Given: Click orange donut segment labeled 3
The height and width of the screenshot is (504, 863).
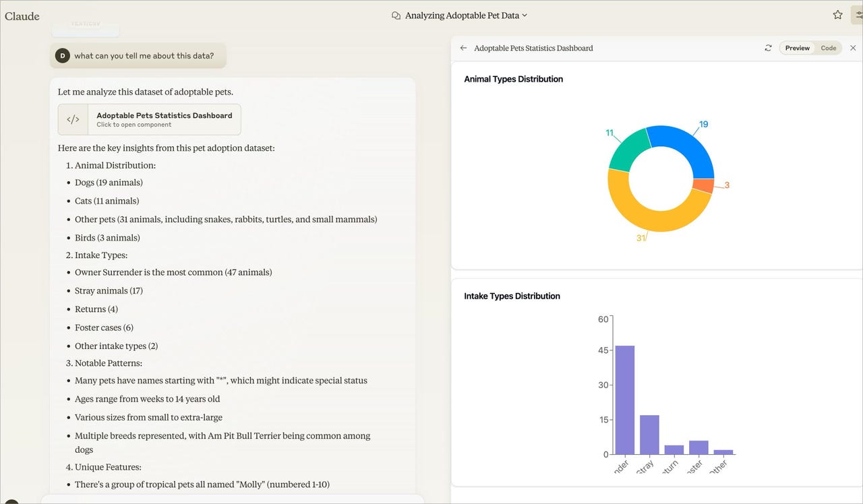Looking at the screenshot, I should coord(704,186).
